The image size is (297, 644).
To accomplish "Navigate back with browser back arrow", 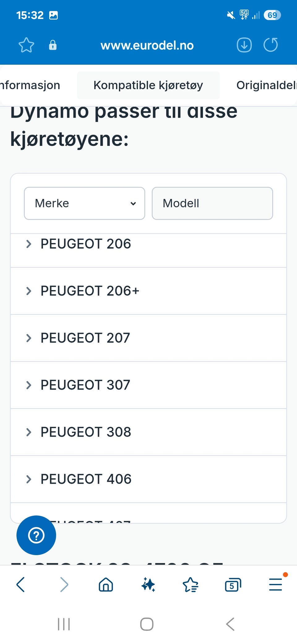I will click(x=21, y=585).
